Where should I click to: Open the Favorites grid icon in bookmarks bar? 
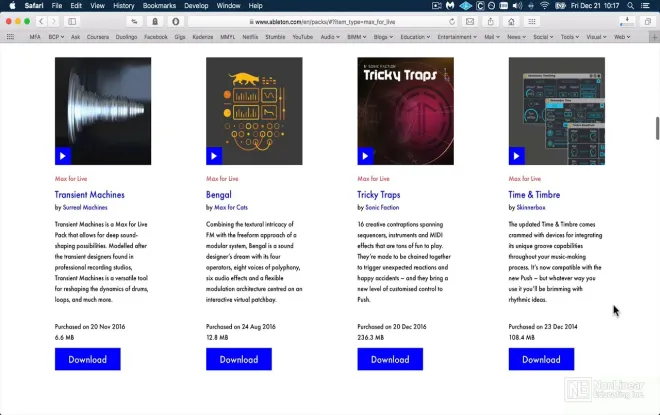[11, 37]
